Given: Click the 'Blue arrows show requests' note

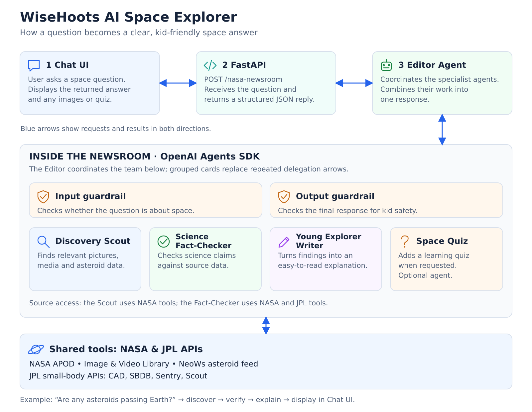Looking at the screenshot, I should tap(116, 129).
